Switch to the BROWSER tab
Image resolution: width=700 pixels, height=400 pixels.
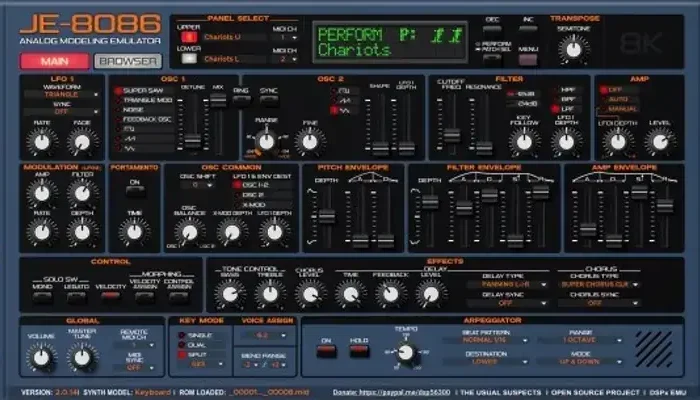(128, 61)
